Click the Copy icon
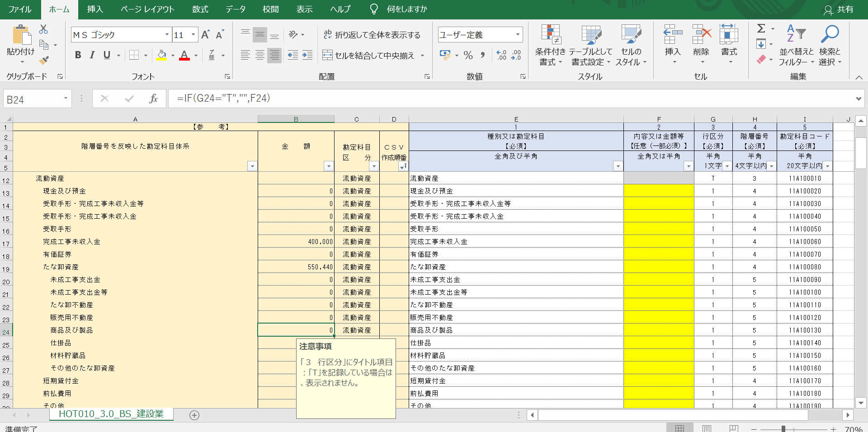This screenshot has height=432, width=868. point(44,45)
